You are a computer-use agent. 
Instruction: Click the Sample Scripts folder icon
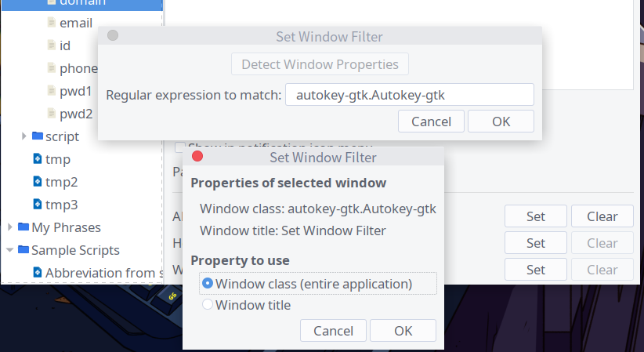point(24,250)
